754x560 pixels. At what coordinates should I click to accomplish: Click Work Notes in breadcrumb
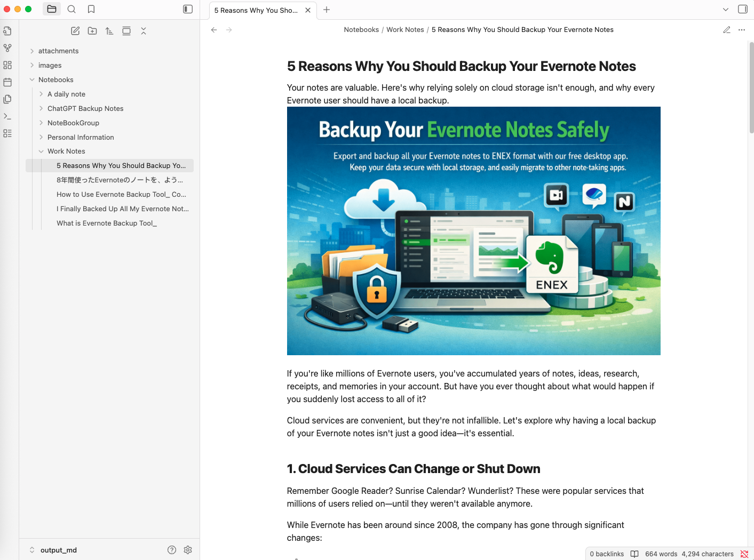click(405, 30)
